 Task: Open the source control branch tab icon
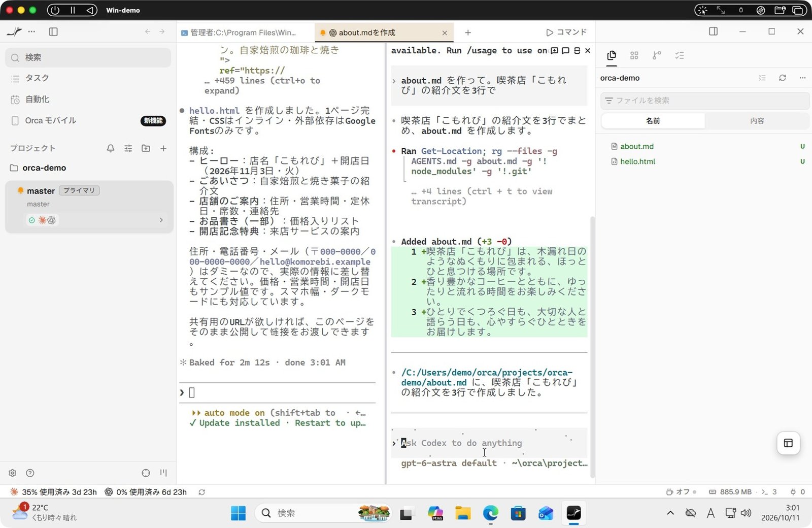pos(657,55)
